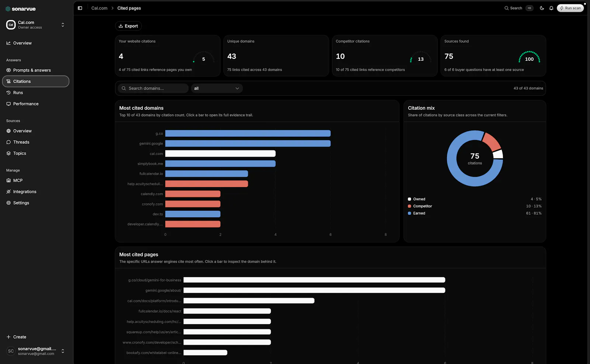Click the gemini.google/about/ page bar
Image resolution: width=590 pixels, height=364 pixels.
coord(314,290)
